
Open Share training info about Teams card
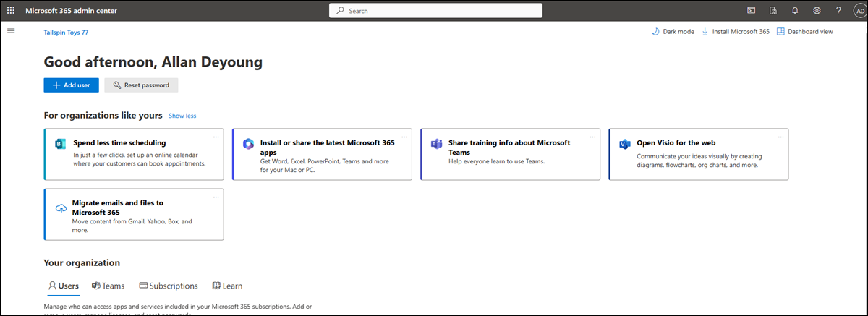[510, 154]
